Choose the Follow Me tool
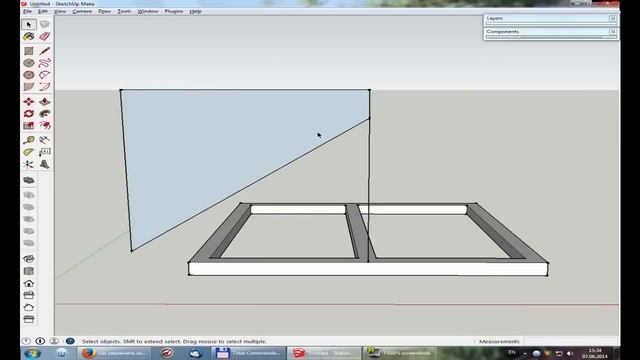 [x=44, y=113]
